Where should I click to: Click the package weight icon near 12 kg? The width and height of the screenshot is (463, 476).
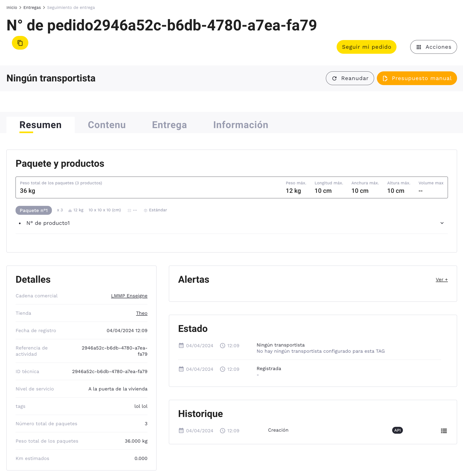click(70, 210)
